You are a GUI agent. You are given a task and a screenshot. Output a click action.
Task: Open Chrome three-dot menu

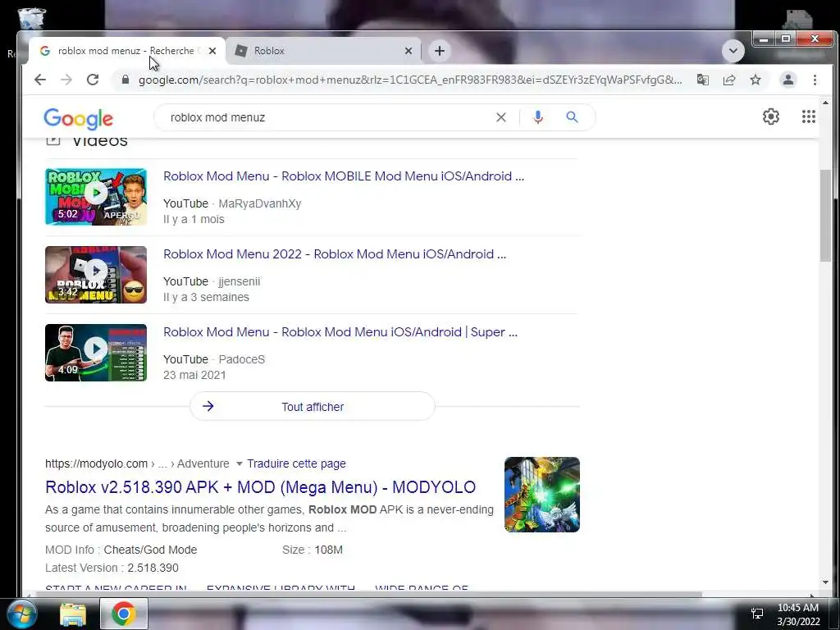click(x=815, y=80)
